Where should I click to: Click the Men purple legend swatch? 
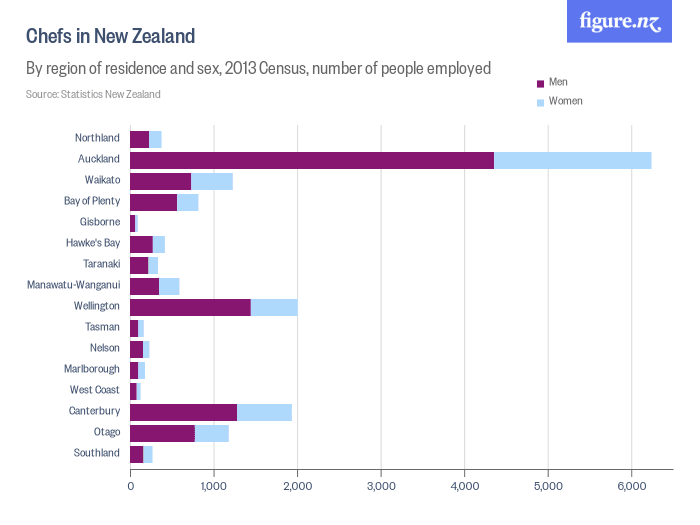(541, 83)
